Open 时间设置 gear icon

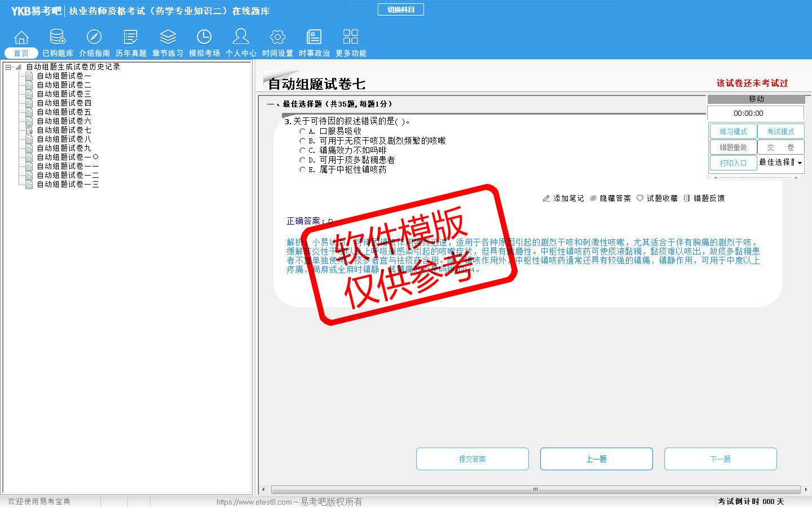tap(277, 38)
